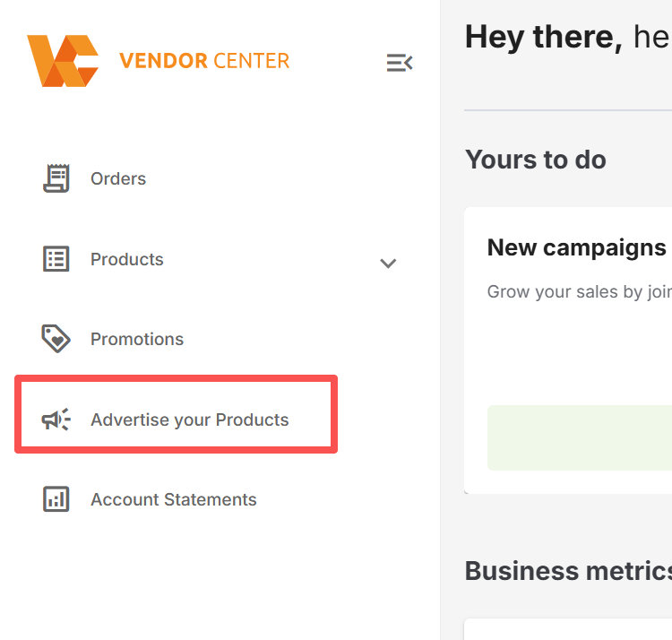This screenshot has width=672, height=640.
Task: Expand the Products submenu chevron
Action: (x=388, y=263)
